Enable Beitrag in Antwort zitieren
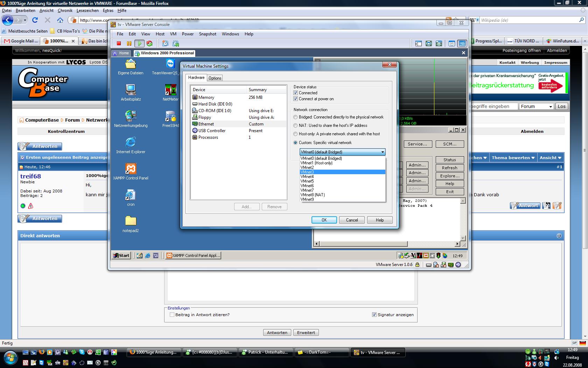The image size is (588, 368). click(172, 315)
